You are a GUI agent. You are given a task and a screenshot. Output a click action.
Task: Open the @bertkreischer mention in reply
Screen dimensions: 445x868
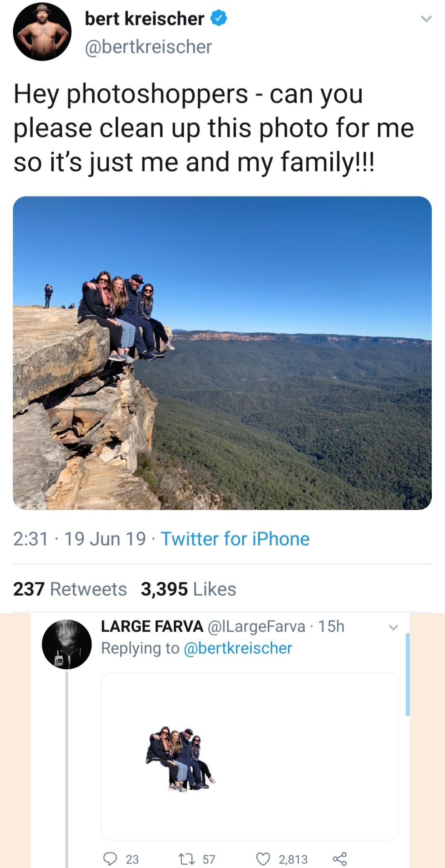tap(238, 648)
